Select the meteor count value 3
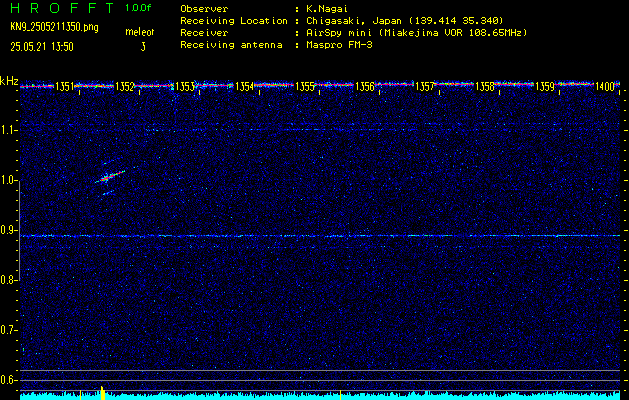This screenshot has height=400, width=629. (x=143, y=47)
